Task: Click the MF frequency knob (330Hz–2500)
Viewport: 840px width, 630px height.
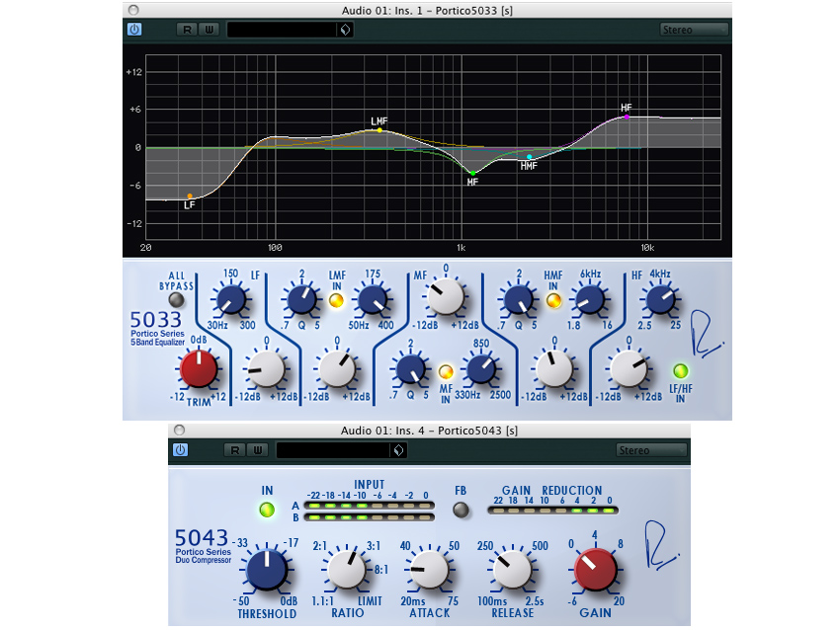Action: pos(481,368)
